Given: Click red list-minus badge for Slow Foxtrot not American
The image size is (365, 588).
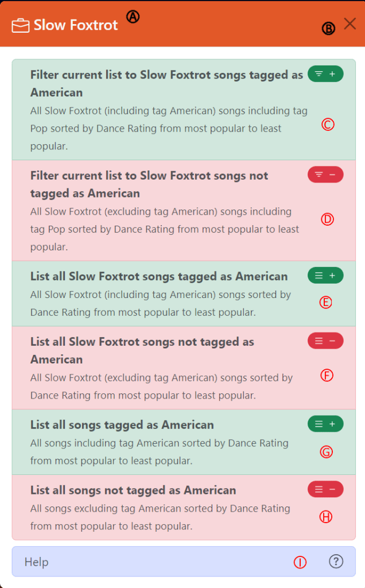Looking at the screenshot, I should [325, 341].
